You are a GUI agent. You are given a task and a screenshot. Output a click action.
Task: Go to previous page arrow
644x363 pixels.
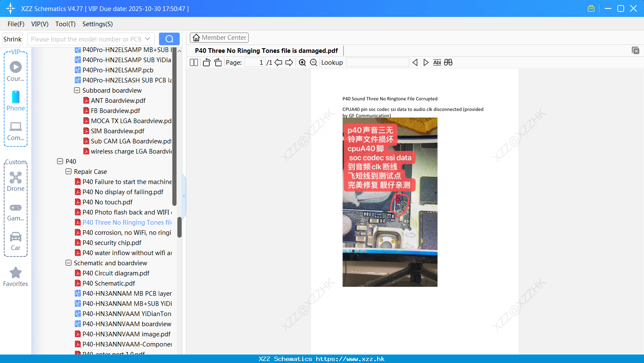278,63
